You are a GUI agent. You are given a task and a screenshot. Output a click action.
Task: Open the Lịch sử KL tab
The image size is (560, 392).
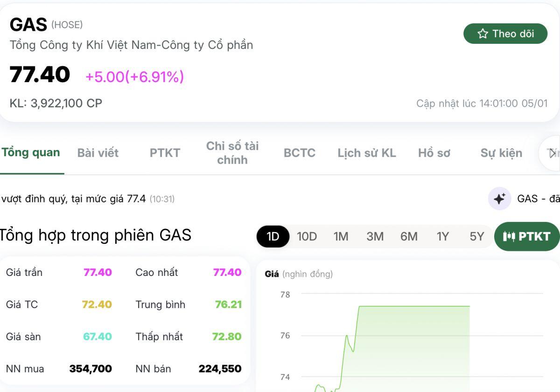coord(367,152)
